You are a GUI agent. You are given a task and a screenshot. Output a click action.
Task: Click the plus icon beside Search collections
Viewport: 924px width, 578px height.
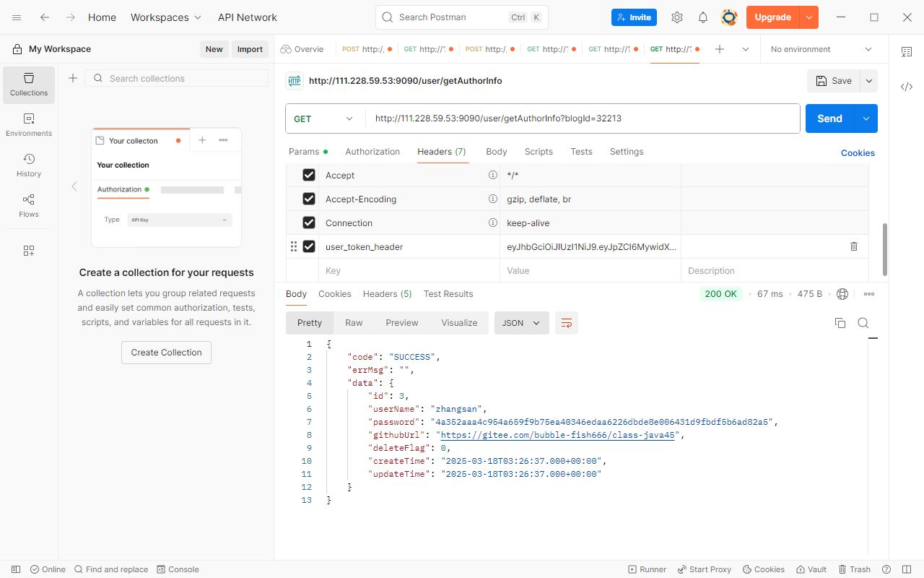click(73, 78)
